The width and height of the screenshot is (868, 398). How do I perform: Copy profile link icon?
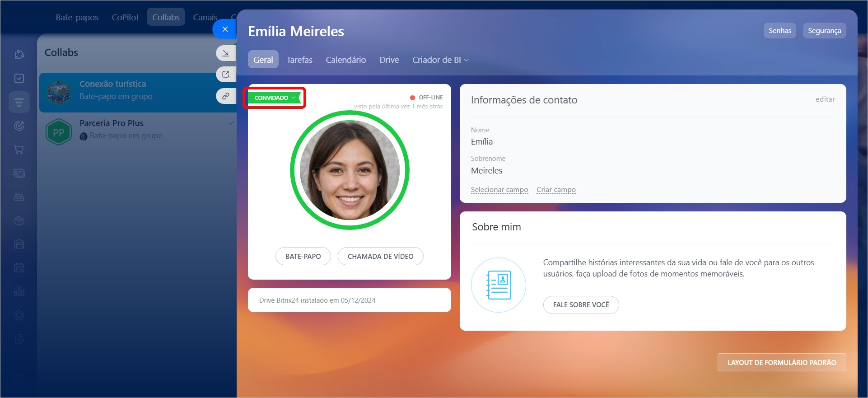click(x=226, y=96)
